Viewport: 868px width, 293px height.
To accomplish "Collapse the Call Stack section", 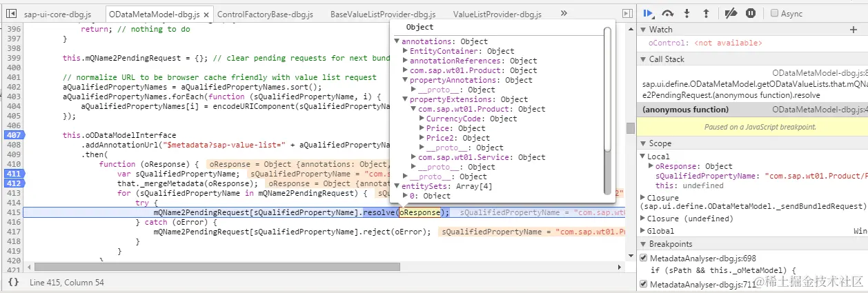I will 643,59.
